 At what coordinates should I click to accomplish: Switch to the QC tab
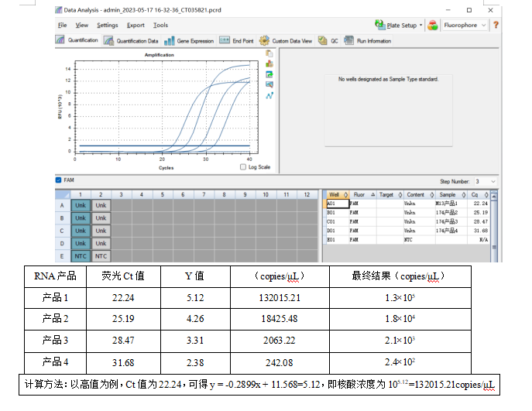click(328, 41)
